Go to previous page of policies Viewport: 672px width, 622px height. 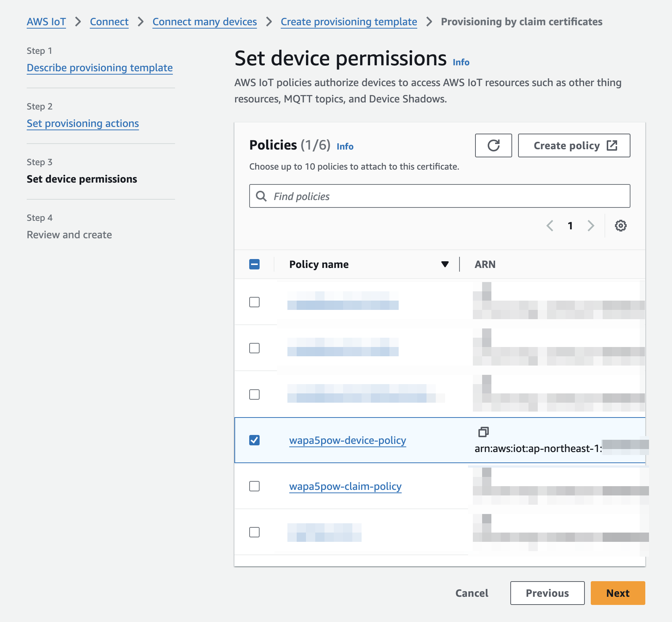(550, 226)
